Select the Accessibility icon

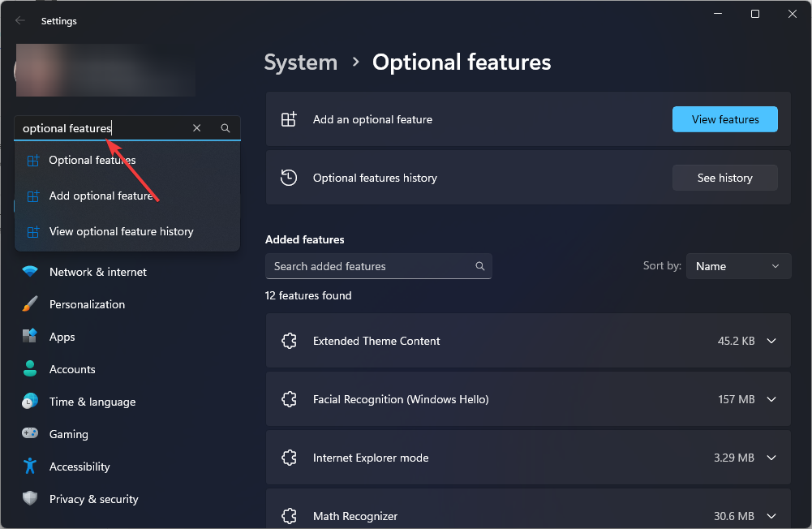(x=30, y=467)
